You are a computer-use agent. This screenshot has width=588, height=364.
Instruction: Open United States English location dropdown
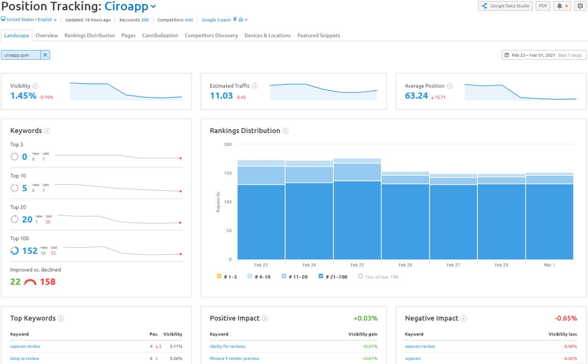[32, 19]
